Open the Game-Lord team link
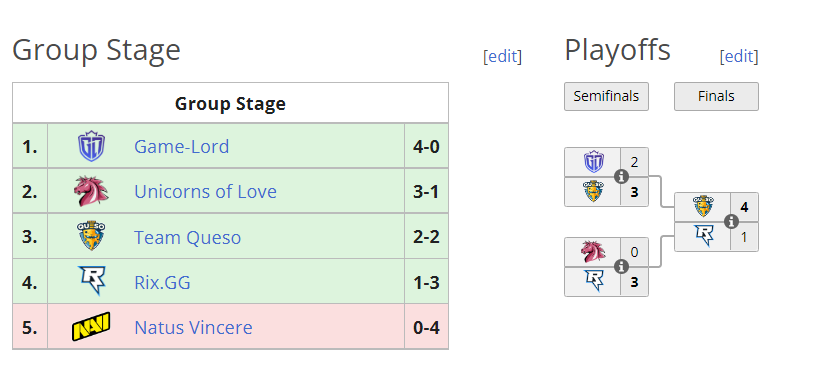814x375 pixels. pos(181,146)
